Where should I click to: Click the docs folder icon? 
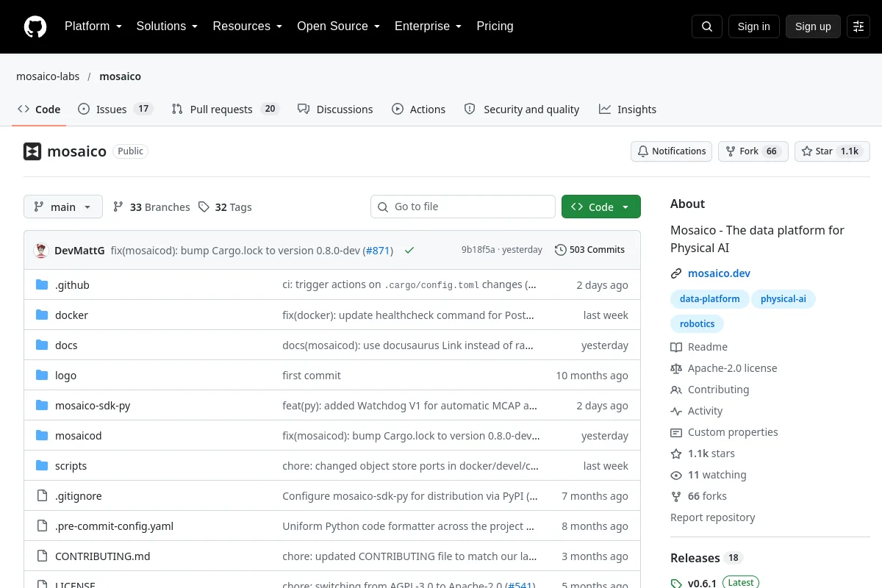(x=42, y=345)
